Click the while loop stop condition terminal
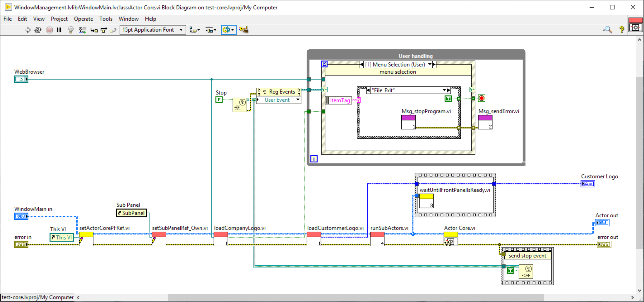644x302 pixels. (x=482, y=98)
